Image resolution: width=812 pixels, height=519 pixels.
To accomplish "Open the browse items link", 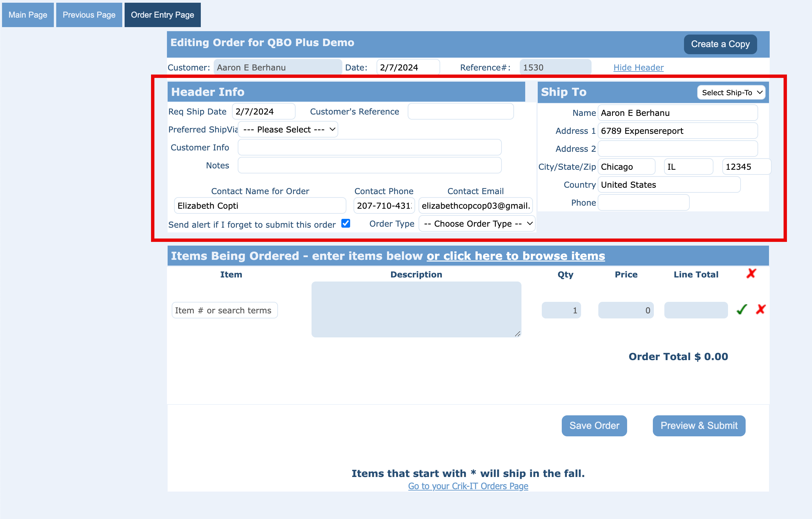I will 515,256.
